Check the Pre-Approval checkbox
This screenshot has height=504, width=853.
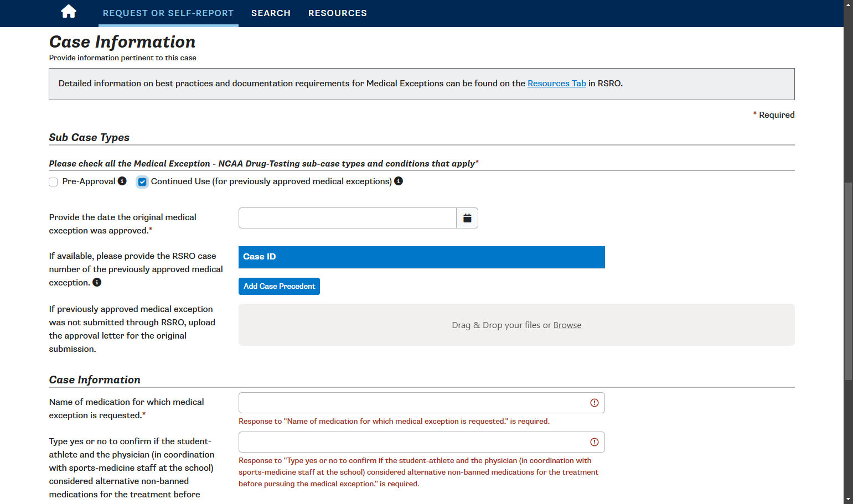53,182
